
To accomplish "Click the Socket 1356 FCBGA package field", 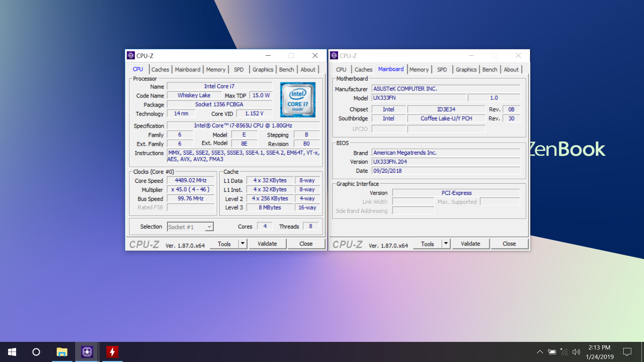I will coord(219,105).
